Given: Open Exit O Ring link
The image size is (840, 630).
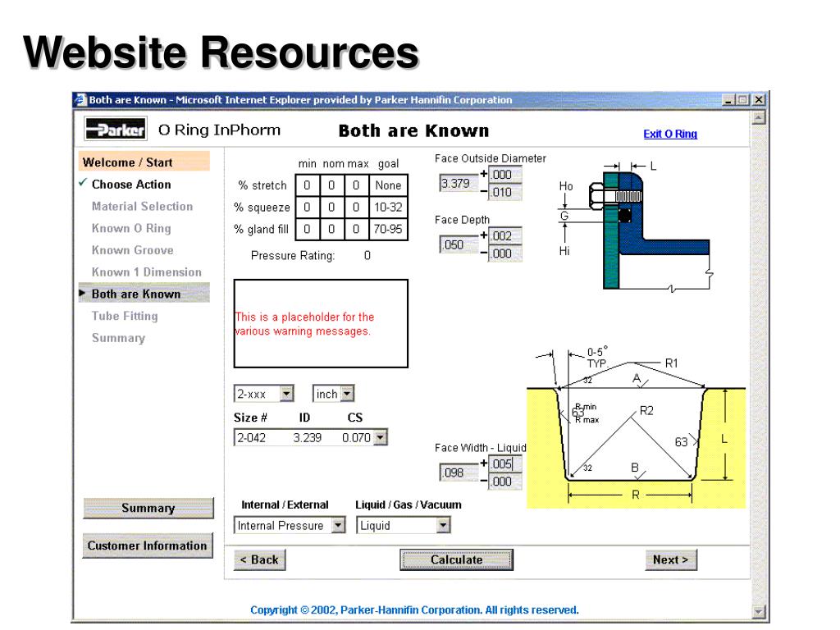Looking at the screenshot, I should pyautogui.click(x=669, y=134).
